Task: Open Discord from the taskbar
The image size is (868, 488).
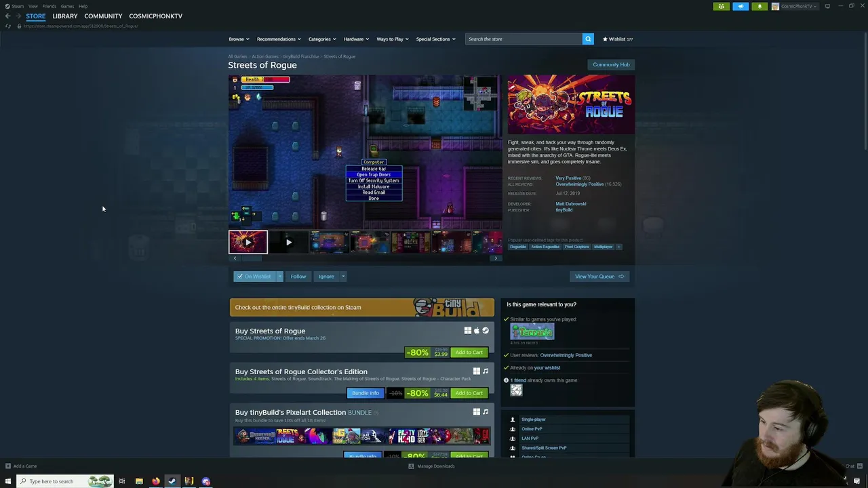Action: coord(206,481)
